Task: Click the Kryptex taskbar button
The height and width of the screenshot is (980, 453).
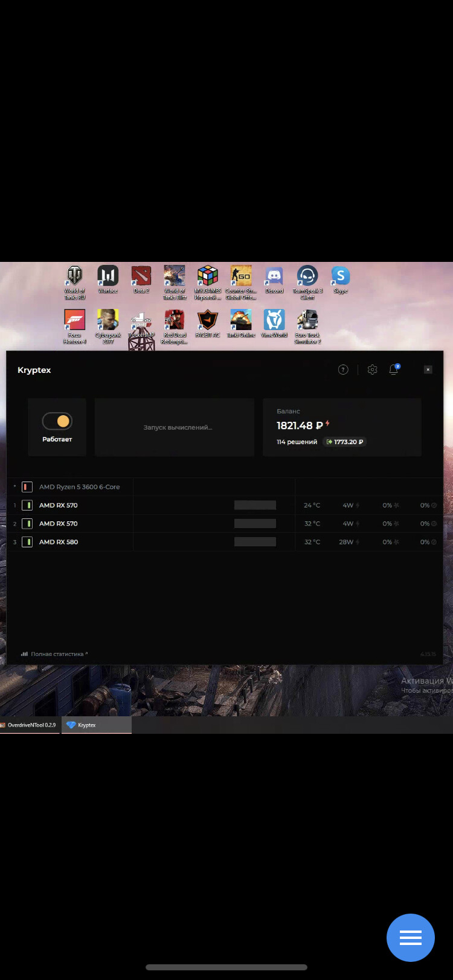Action: [x=97, y=725]
